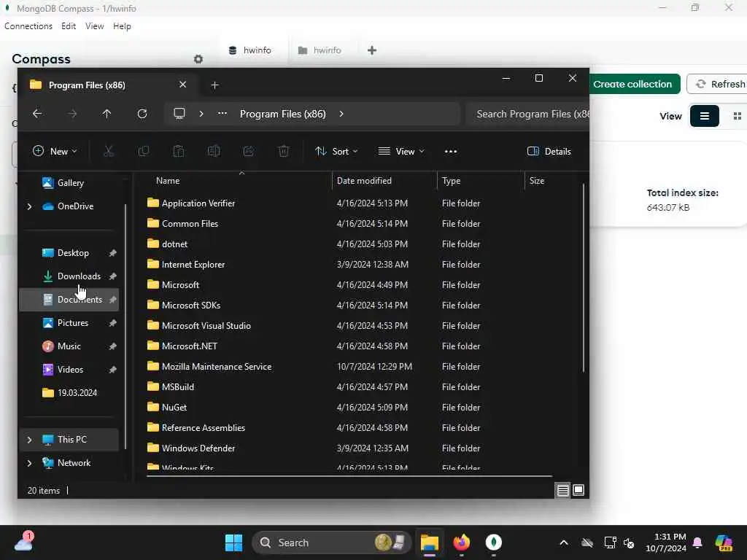The height and width of the screenshot is (560, 747).
Task: Toggle the Details pane in Explorer
Action: pos(549,152)
